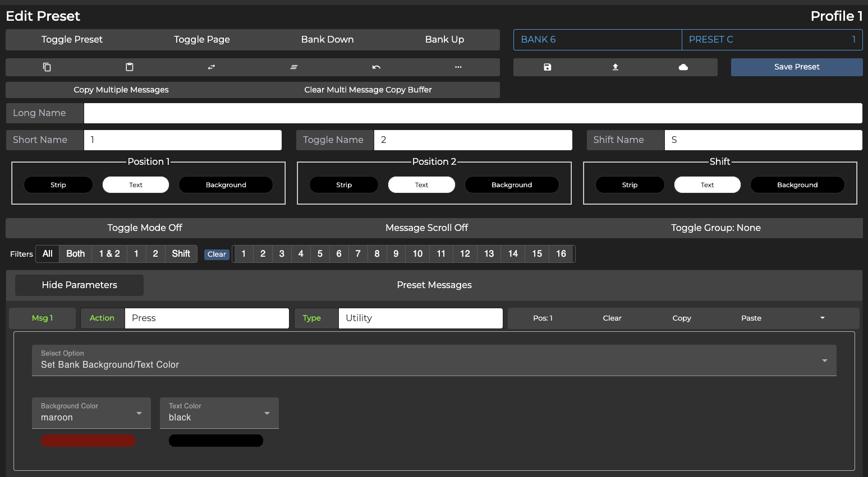Select the Shift filter tab
The image size is (868, 477).
pyautogui.click(x=181, y=254)
